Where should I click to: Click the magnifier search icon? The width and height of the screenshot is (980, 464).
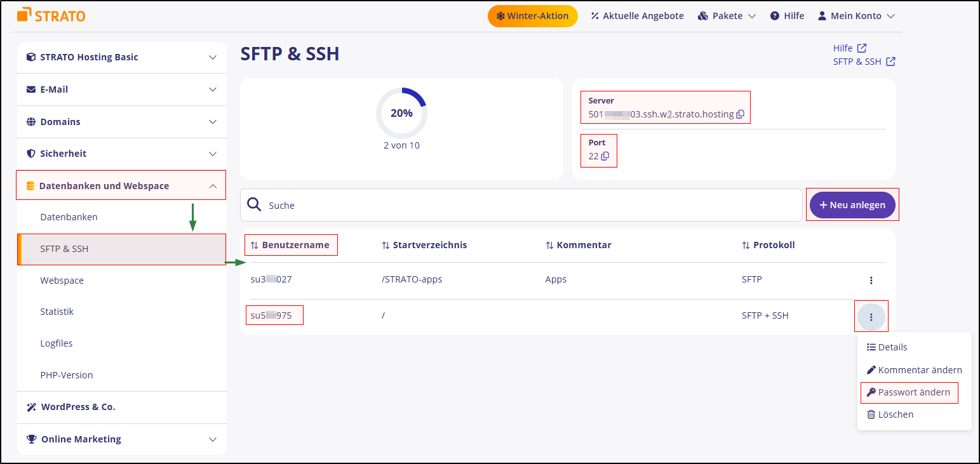click(254, 204)
